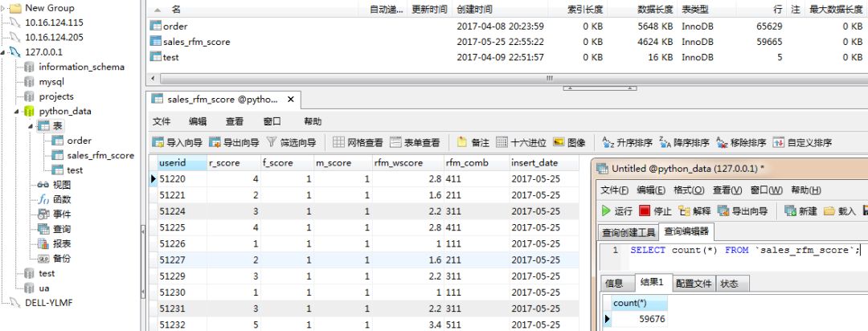
Task: Open the 备注 memo viewer
Action: coord(473,142)
